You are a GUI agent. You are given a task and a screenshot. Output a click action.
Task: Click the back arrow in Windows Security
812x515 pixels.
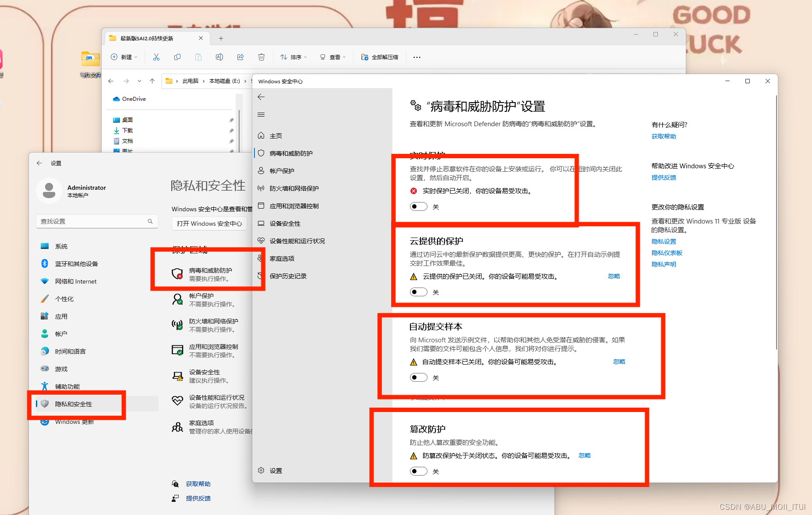tap(261, 97)
